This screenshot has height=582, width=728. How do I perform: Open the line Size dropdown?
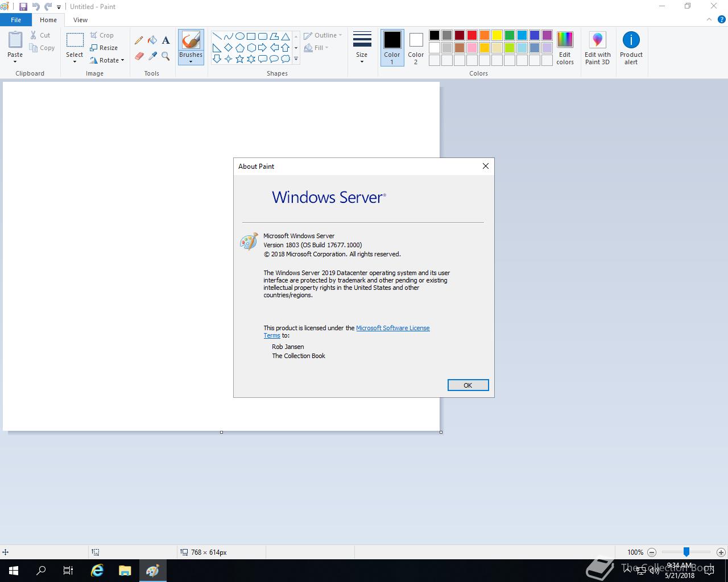(362, 48)
